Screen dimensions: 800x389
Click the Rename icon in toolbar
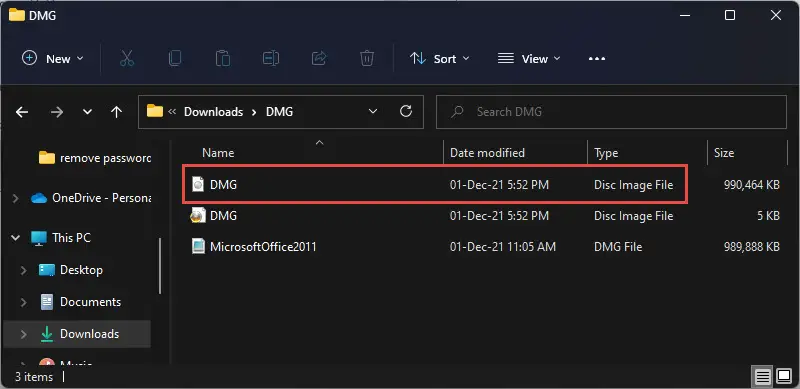click(x=270, y=58)
